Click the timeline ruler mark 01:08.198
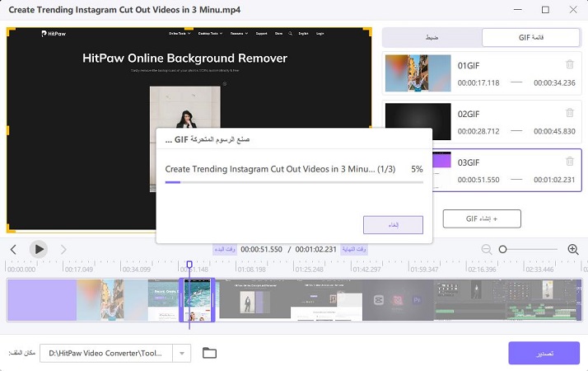This screenshot has height=371, width=588. click(251, 270)
